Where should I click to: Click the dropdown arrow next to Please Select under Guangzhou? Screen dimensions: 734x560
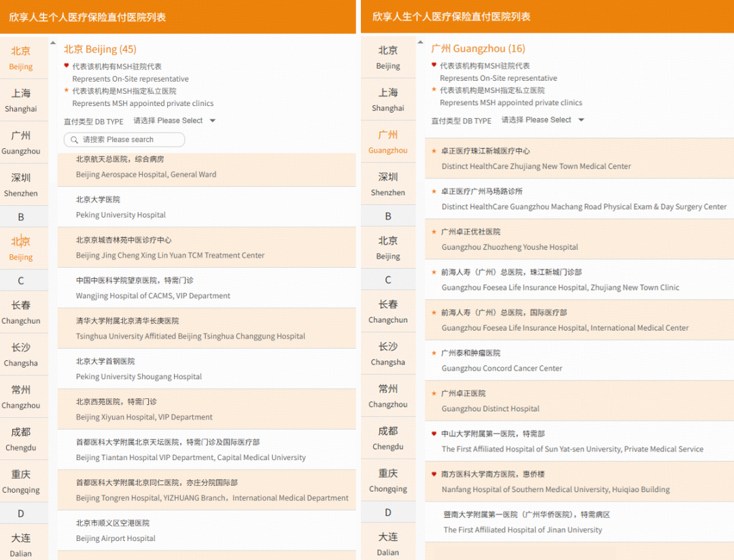click(x=581, y=120)
